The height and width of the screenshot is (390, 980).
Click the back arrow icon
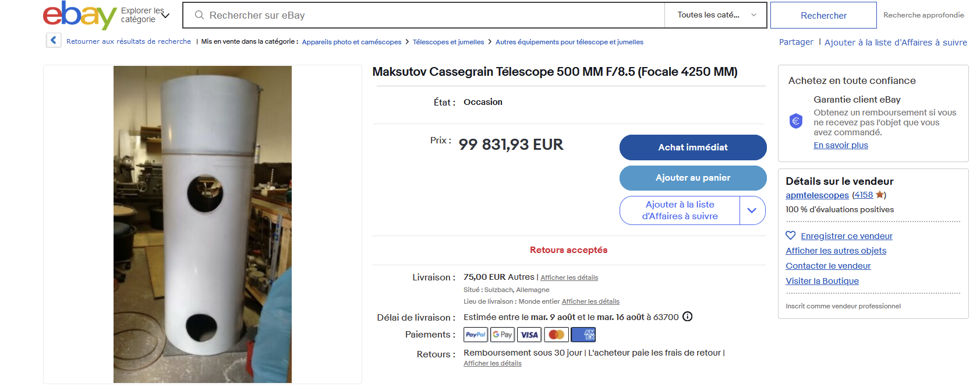pyautogui.click(x=54, y=40)
